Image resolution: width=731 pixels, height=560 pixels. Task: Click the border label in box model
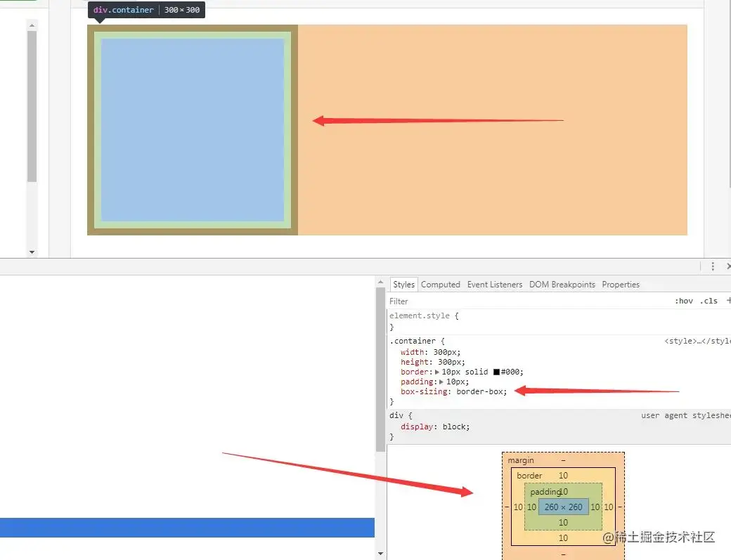529,476
